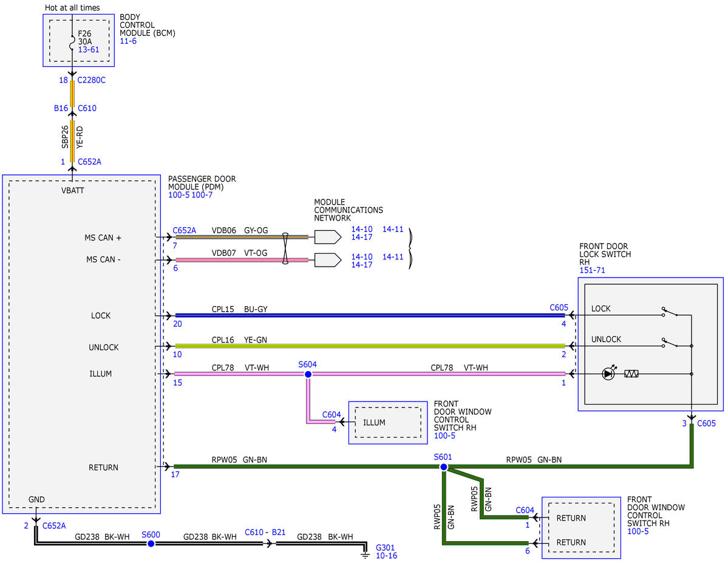Click the S604 splice dot

(308, 374)
